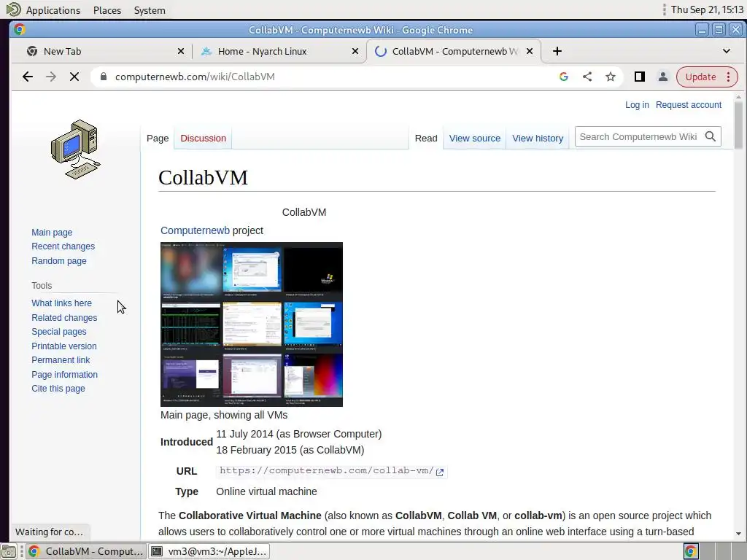Select the Page tab
Viewport: 747px width, 560px height.
click(x=158, y=138)
